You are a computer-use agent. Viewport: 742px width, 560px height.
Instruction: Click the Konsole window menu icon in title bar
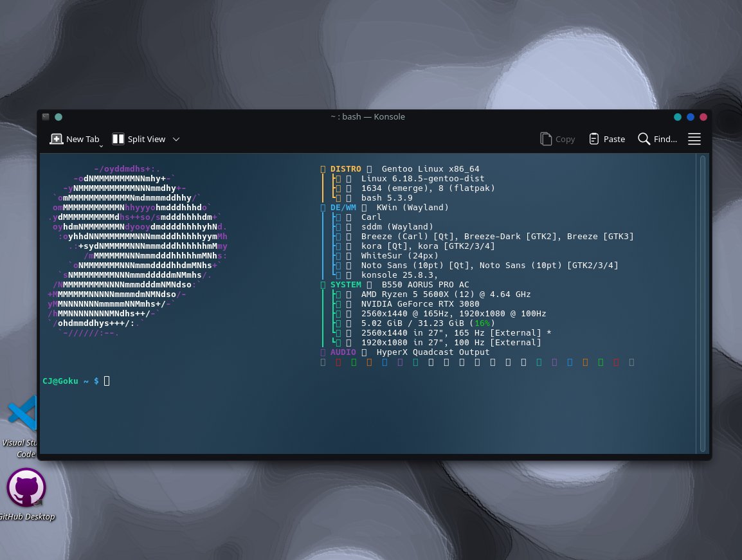[x=46, y=117]
